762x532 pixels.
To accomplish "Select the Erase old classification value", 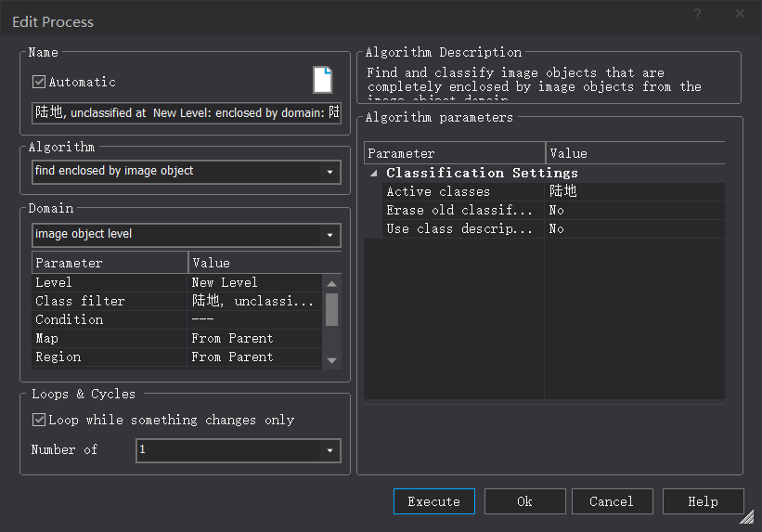I will [634, 210].
